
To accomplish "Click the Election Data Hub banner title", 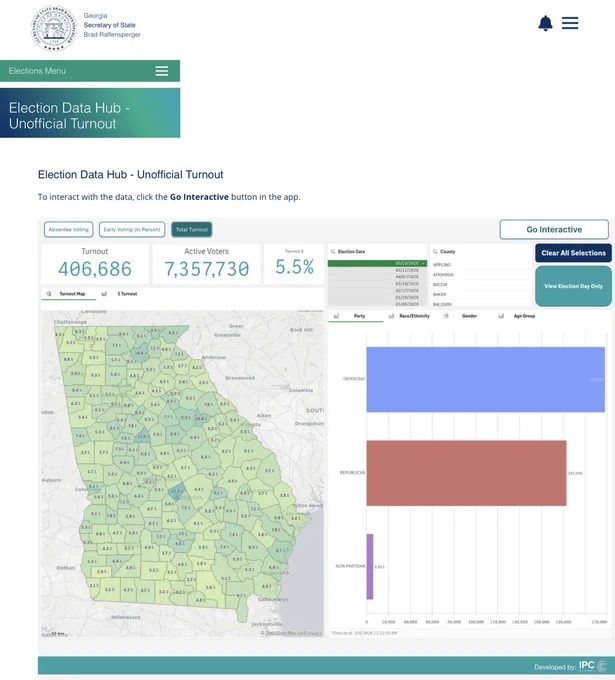I will (69, 115).
